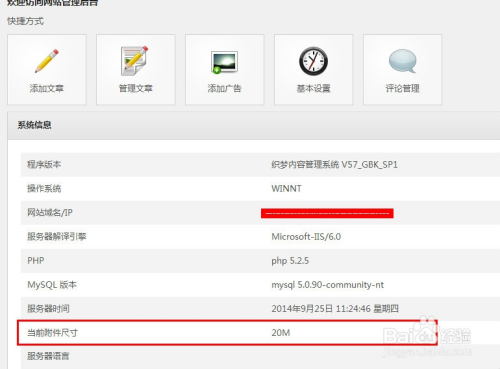Click the clock icon for 基本设置
The height and width of the screenshot is (369, 500).
313,61
